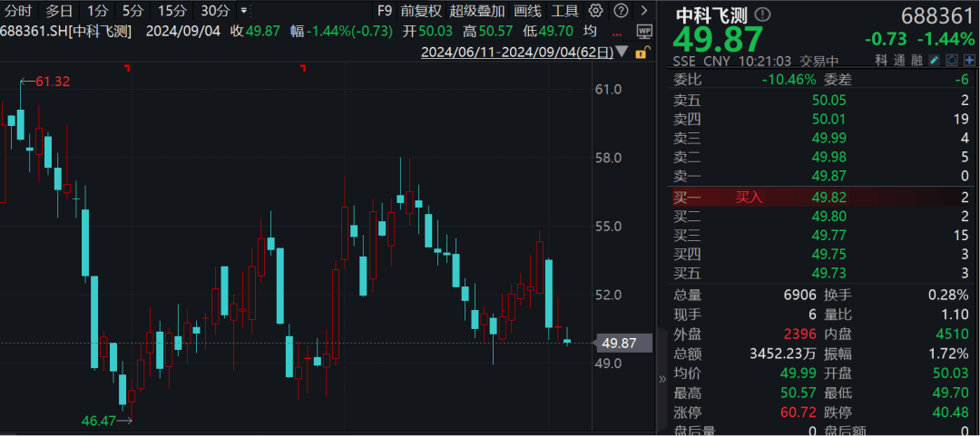Select the 30分 period tab

[x=215, y=10]
